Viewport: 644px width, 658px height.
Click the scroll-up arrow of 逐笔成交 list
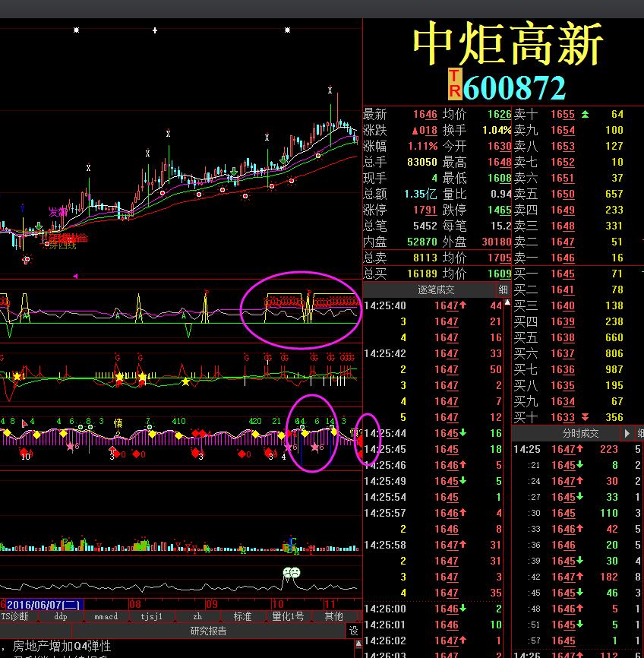507,302
